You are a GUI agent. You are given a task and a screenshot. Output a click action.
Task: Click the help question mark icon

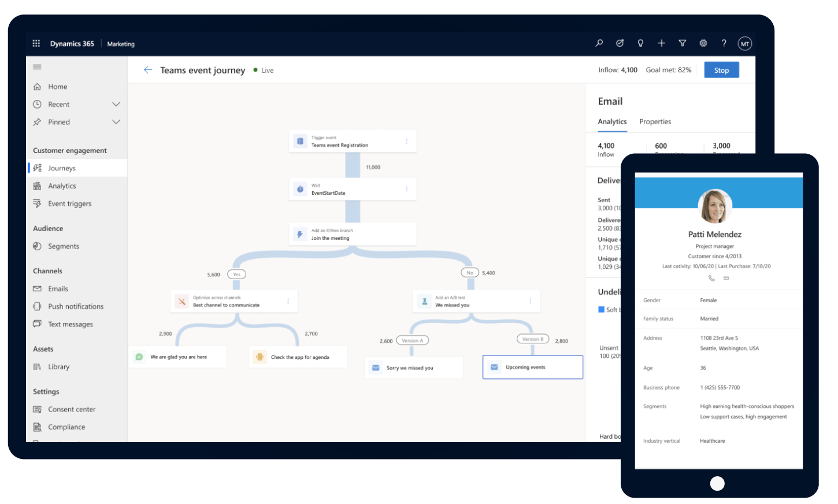(x=724, y=43)
